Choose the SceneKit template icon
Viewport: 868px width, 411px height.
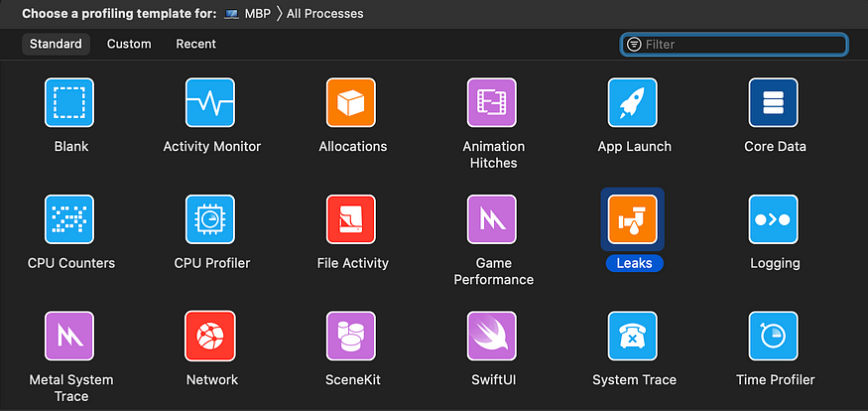(351, 337)
